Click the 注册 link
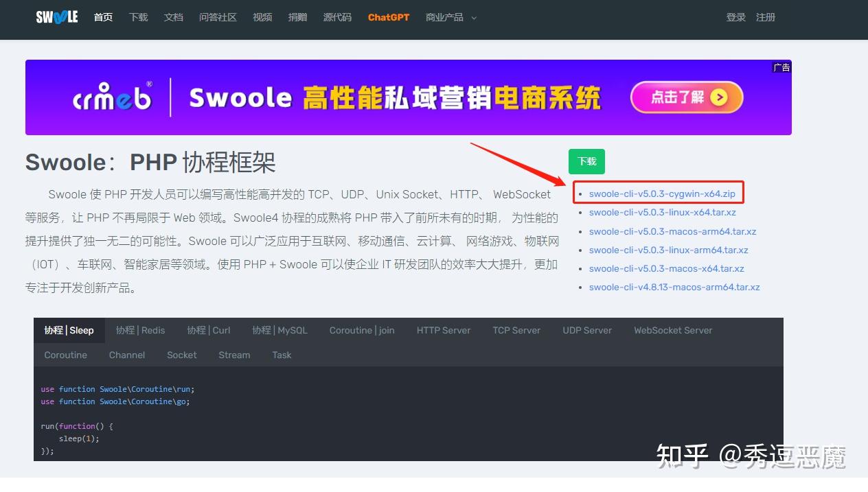 [x=766, y=17]
